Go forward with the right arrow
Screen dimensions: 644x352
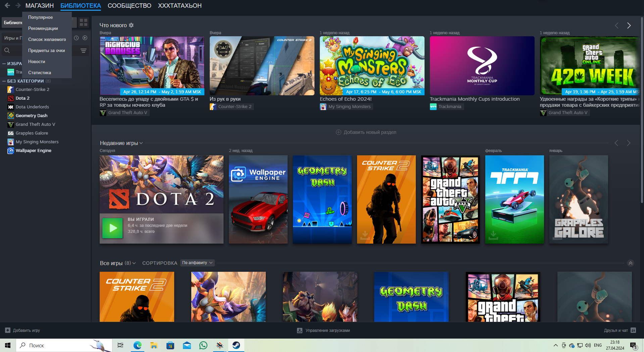[18, 5]
